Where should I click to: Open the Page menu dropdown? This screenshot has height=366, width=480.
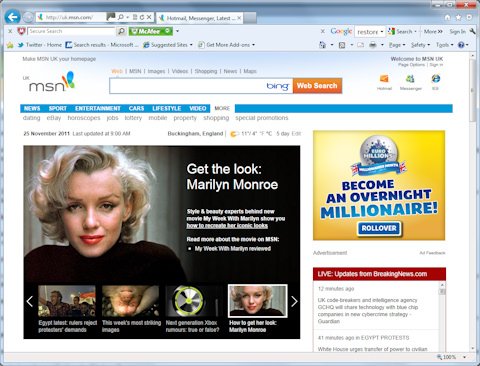[397, 45]
